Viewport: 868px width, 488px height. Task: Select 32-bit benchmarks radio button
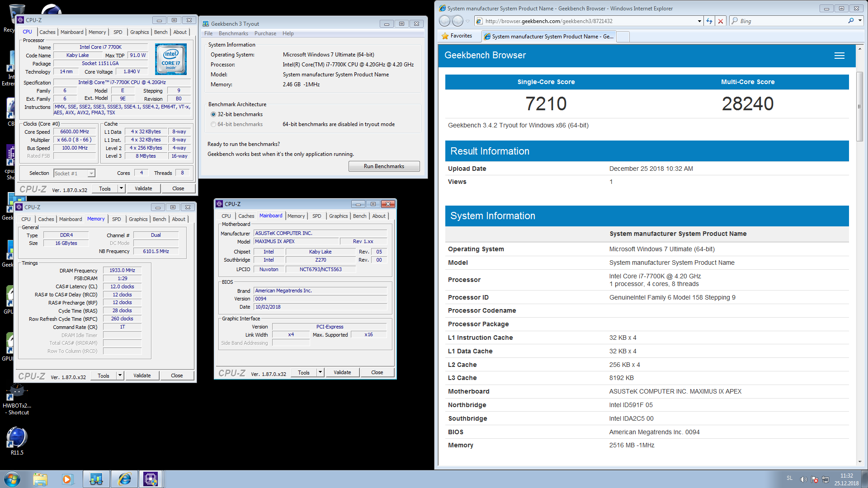(x=213, y=114)
